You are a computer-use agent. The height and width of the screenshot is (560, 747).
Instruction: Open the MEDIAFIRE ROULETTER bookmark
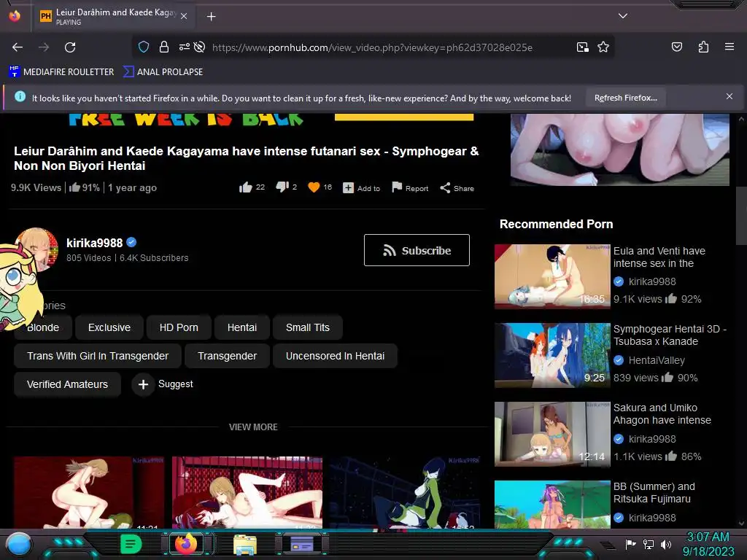(61, 72)
